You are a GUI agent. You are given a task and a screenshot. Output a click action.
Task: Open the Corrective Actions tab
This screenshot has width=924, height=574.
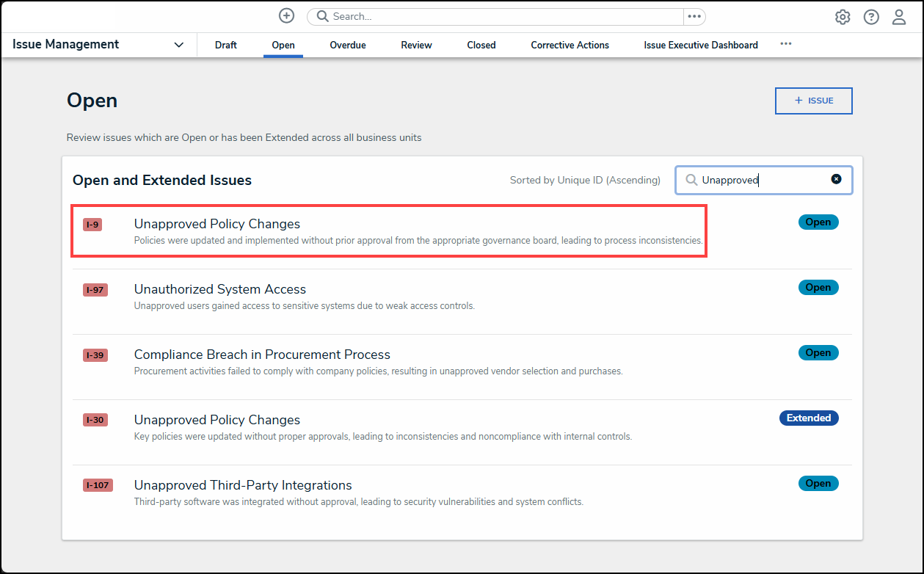(570, 45)
